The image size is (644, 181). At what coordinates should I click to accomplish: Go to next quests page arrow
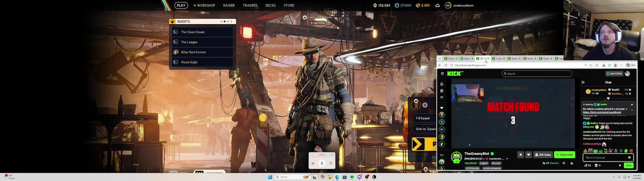(231, 21)
